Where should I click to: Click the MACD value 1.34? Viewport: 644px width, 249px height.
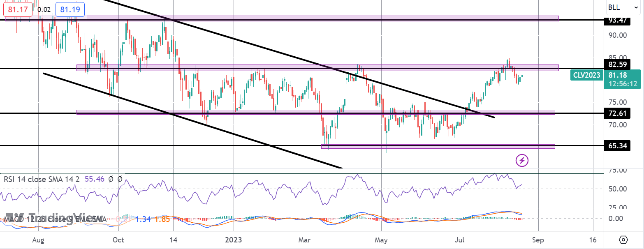tap(144, 220)
